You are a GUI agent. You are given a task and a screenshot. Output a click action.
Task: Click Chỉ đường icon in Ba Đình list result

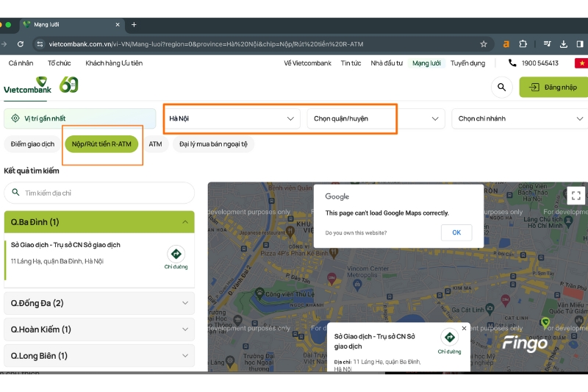pos(176,254)
